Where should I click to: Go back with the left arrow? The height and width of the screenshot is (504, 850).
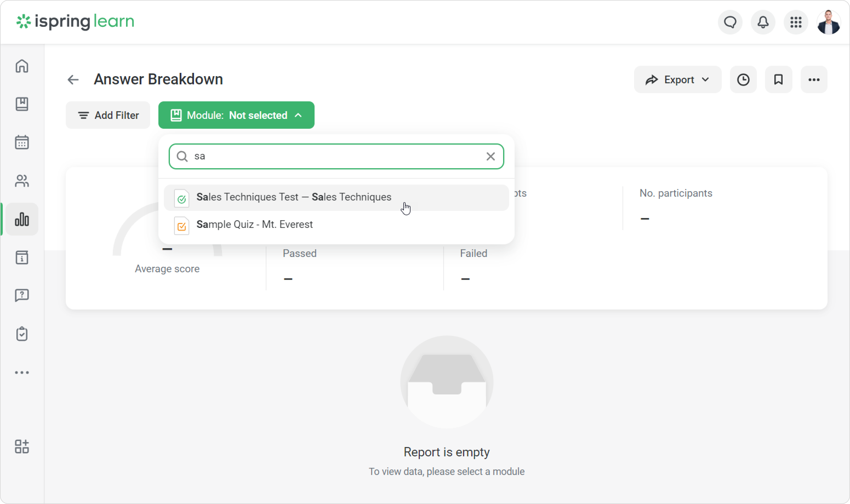tap(73, 79)
